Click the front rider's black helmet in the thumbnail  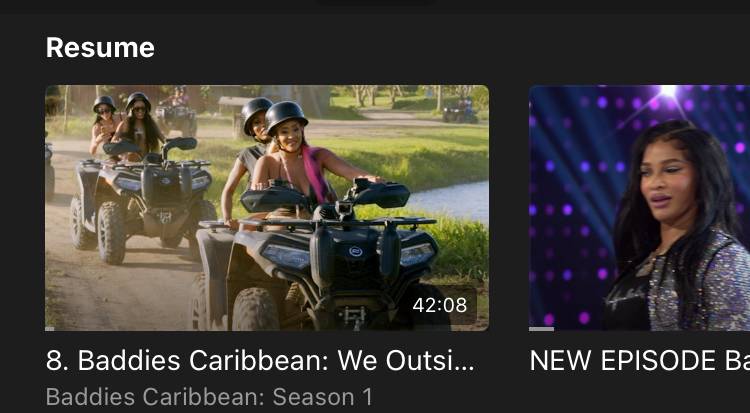click(286, 116)
